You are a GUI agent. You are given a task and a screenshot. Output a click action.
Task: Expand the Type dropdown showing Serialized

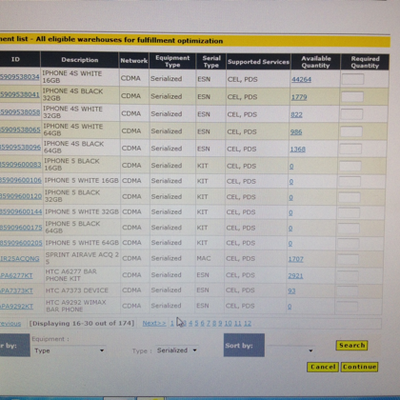point(177,350)
